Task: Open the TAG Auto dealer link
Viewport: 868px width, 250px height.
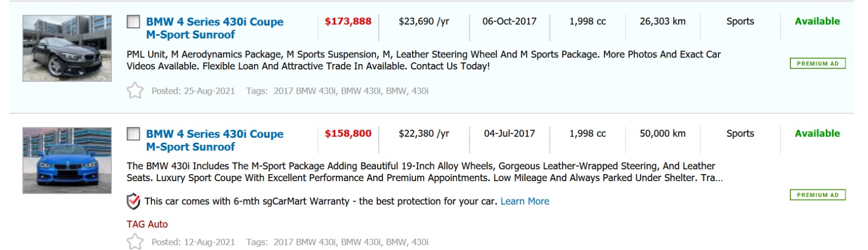Action: point(147,224)
